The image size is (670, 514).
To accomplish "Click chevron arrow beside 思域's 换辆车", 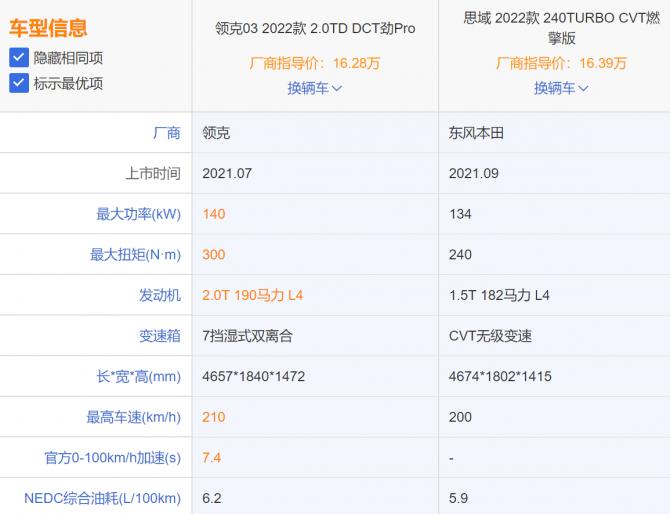I will point(583,88).
